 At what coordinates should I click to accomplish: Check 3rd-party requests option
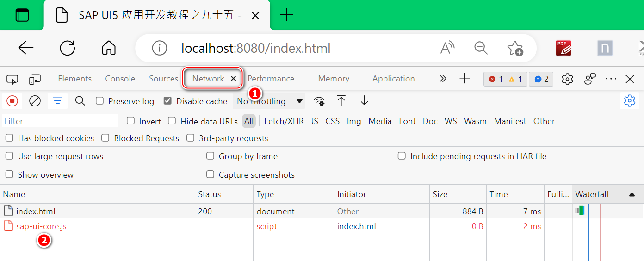coord(190,138)
